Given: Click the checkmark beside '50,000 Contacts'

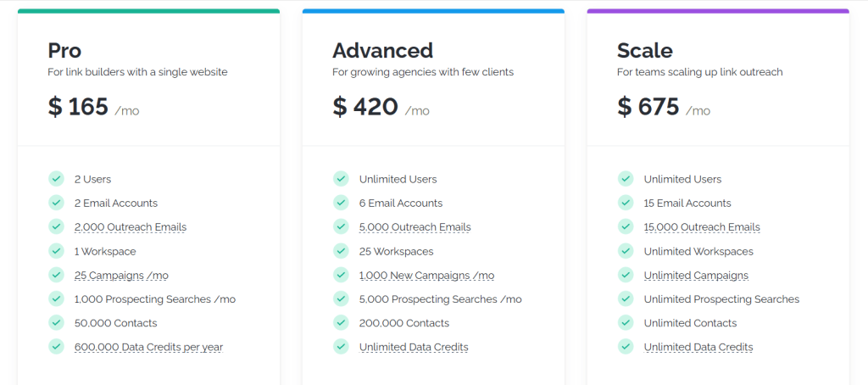Looking at the screenshot, I should (x=56, y=322).
